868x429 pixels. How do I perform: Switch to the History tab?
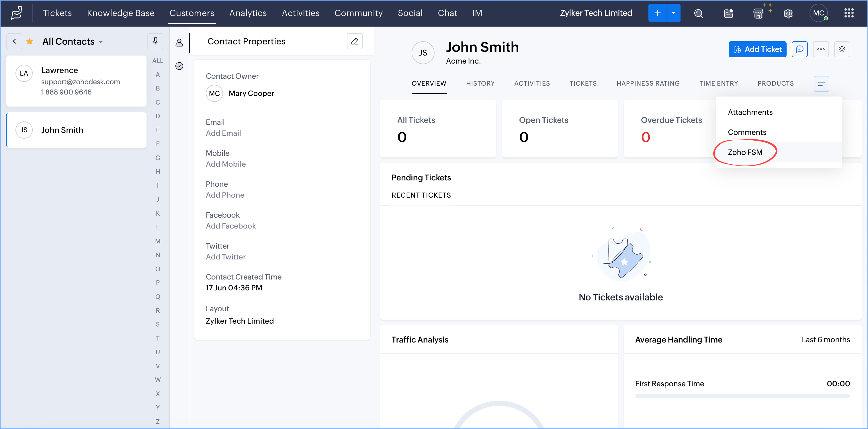480,84
